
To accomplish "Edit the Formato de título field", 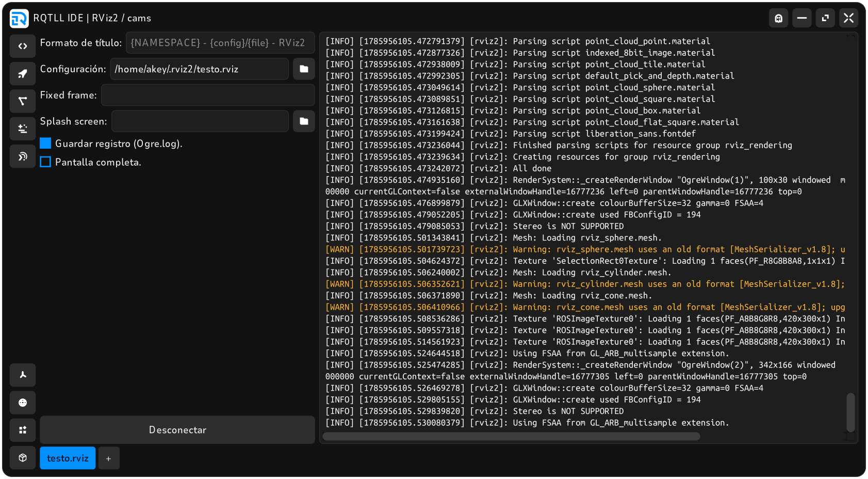I will click(220, 43).
